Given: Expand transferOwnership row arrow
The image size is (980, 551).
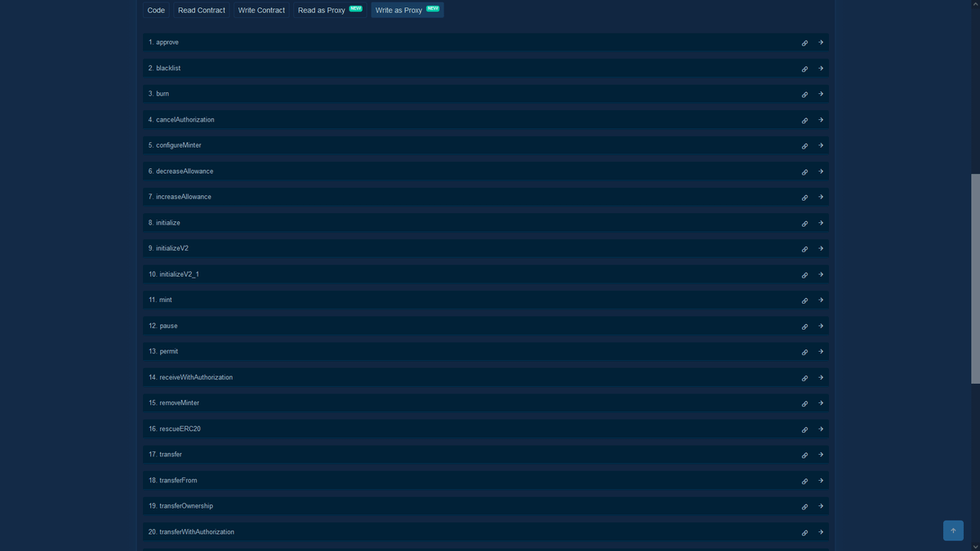Looking at the screenshot, I should click(821, 506).
